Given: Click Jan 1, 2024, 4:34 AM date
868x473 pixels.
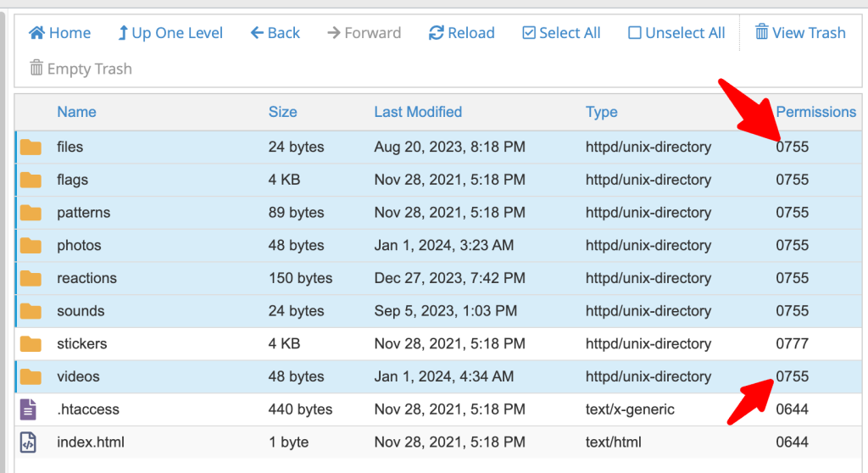Looking at the screenshot, I should click(x=444, y=376).
